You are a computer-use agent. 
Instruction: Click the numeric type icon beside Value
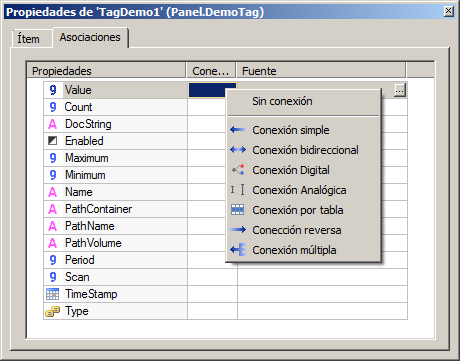click(53, 90)
